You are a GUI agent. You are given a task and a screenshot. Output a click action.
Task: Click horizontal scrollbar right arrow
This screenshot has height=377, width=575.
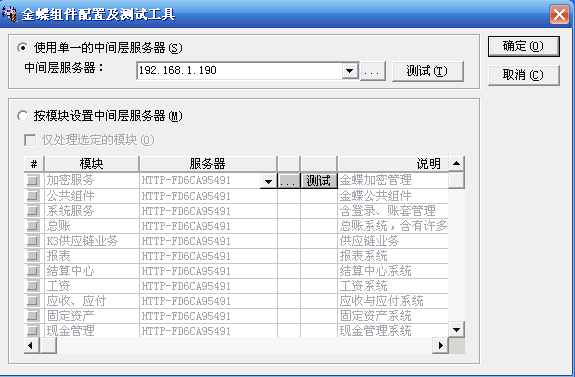click(x=440, y=345)
